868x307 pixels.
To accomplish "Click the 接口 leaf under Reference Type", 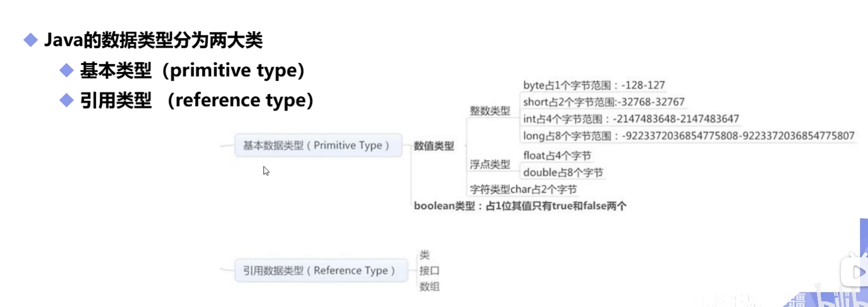I will click(429, 270).
